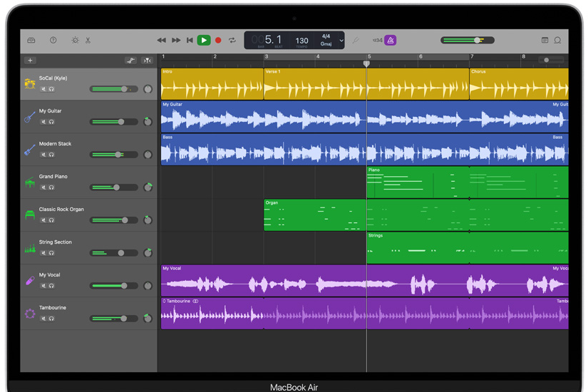Screen dimensions: 588x392
Task: Solo the Grand Piano track
Action: [x=51, y=187]
